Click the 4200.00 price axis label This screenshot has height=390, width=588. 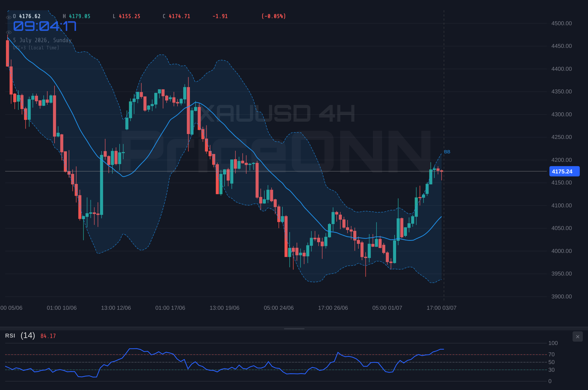pos(562,160)
